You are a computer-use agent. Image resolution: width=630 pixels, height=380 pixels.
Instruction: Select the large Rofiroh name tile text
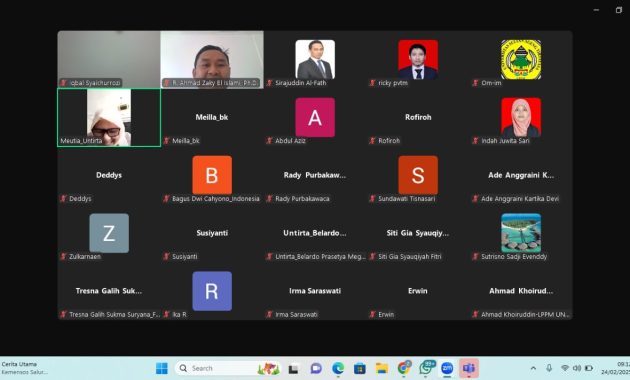pyautogui.click(x=418, y=117)
